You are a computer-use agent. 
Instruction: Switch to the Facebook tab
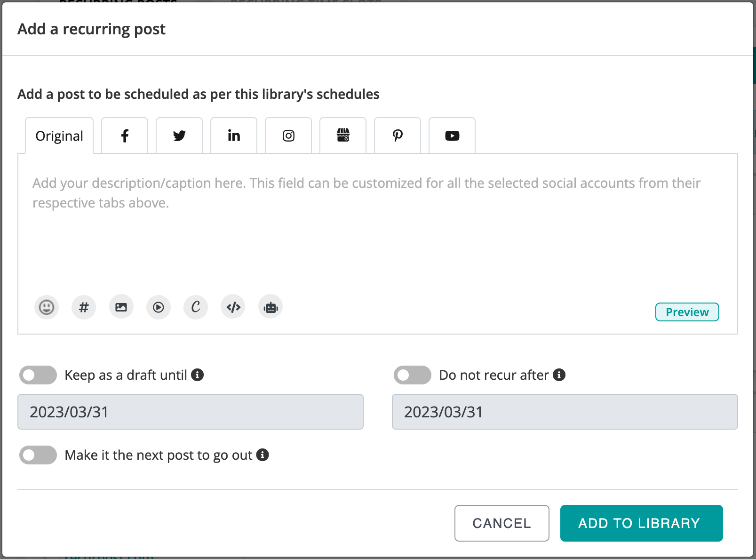125,136
